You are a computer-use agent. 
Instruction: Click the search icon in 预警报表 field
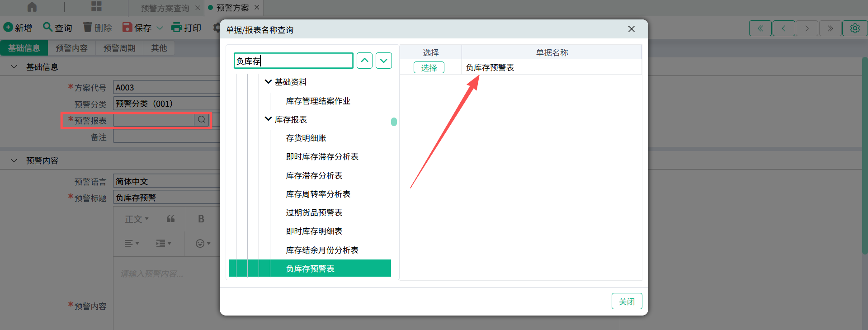(202, 120)
